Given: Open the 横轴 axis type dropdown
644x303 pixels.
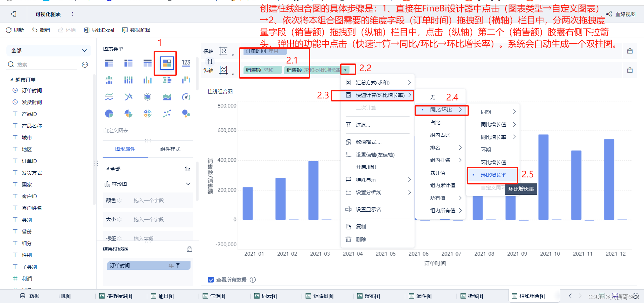Looking at the screenshot, I should pos(226,51).
